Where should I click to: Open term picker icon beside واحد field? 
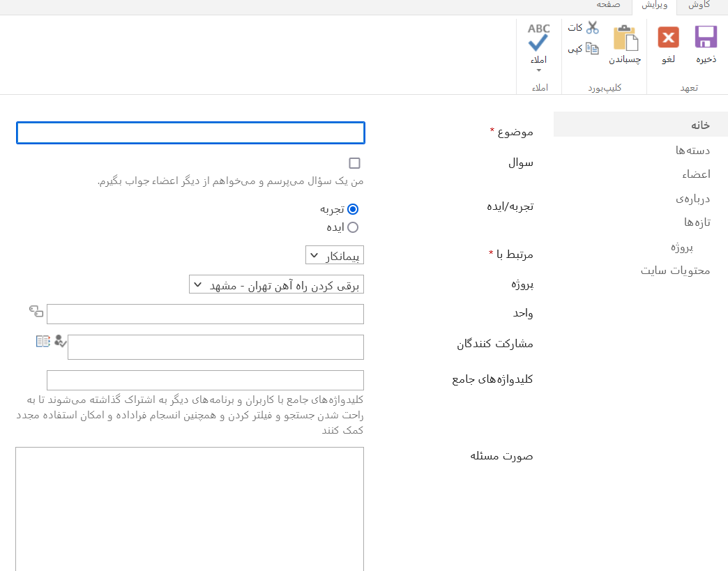click(x=36, y=311)
